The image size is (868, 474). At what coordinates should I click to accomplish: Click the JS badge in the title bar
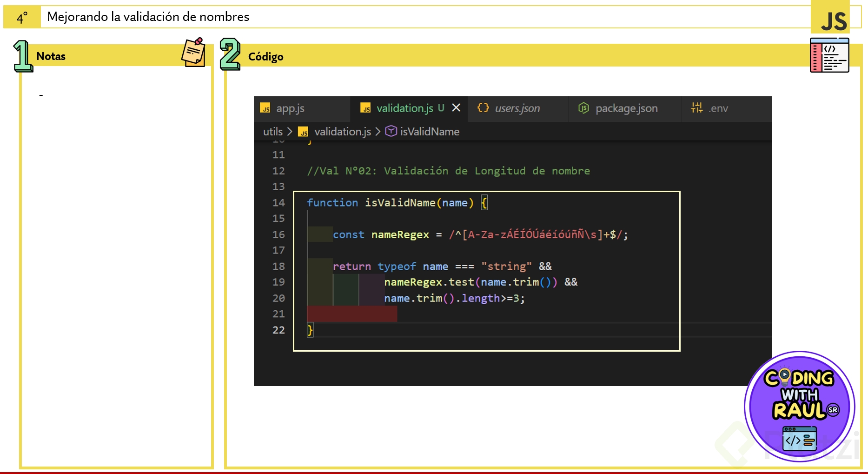point(833,21)
